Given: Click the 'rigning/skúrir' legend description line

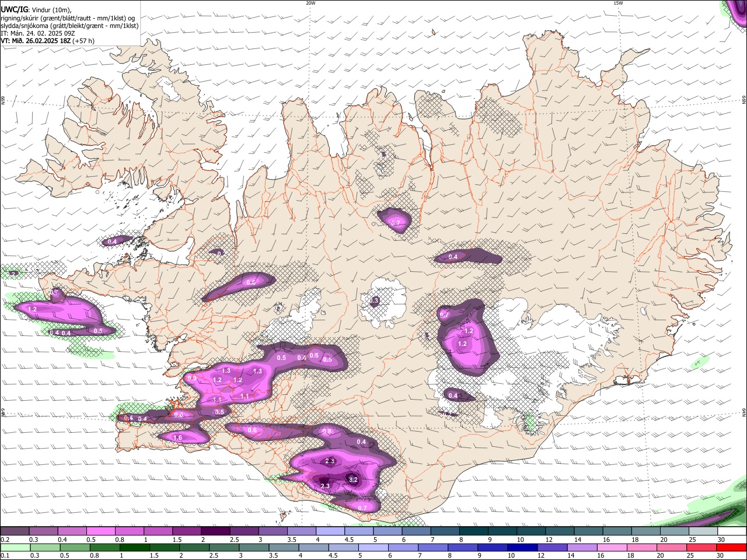Looking at the screenshot, I should point(68,17).
